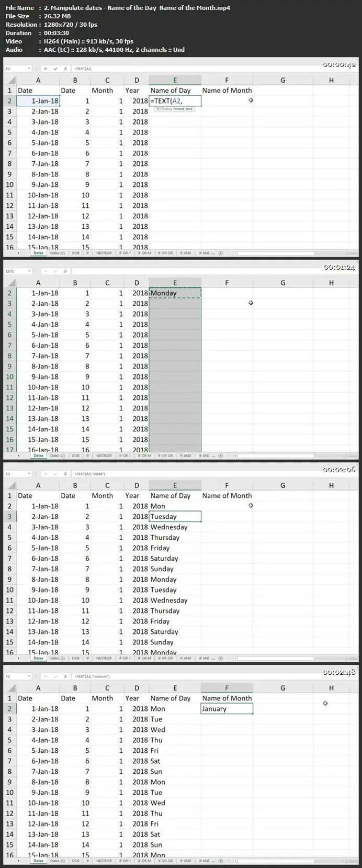Click the Enter checkmark icon in the 00:01:24 frame
This screenshot has height=868, width=362.
pyautogui.click(x=55, y=271)
